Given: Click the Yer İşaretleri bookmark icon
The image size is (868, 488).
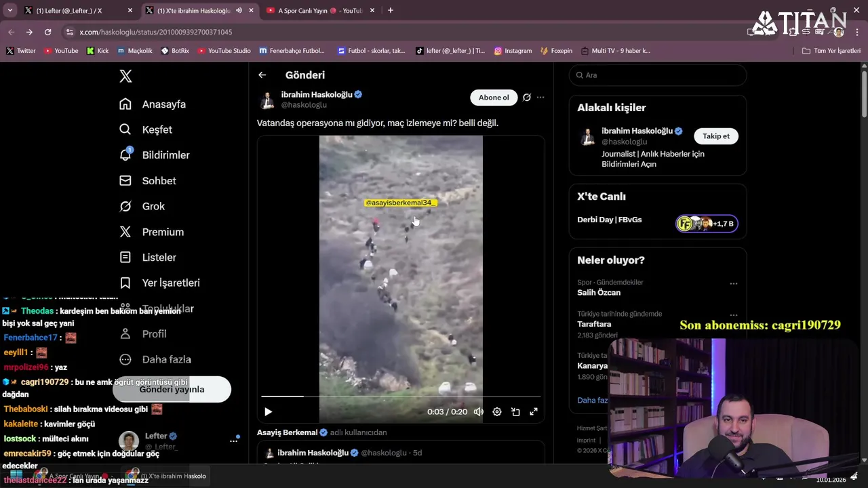Looking at the screenshot, I should click(125, 283).
